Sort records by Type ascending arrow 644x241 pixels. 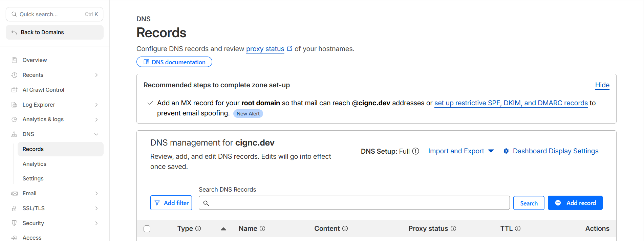223,229
